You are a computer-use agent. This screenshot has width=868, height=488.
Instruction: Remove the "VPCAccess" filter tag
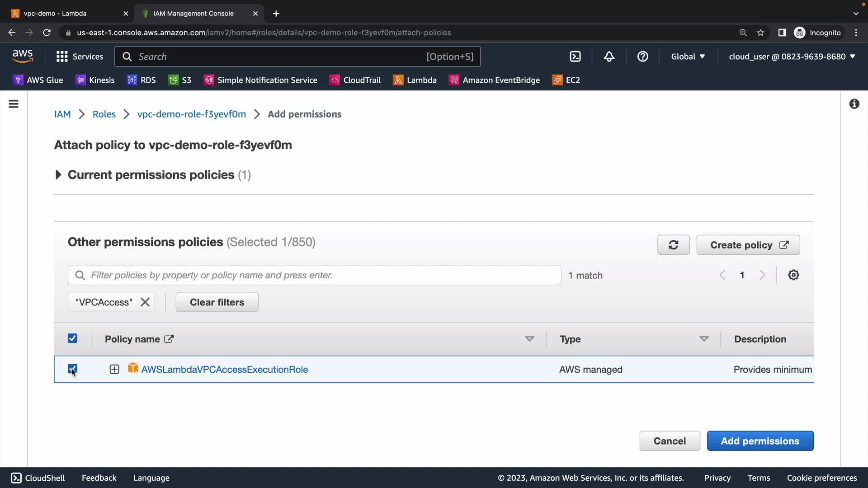pos(145,302)
